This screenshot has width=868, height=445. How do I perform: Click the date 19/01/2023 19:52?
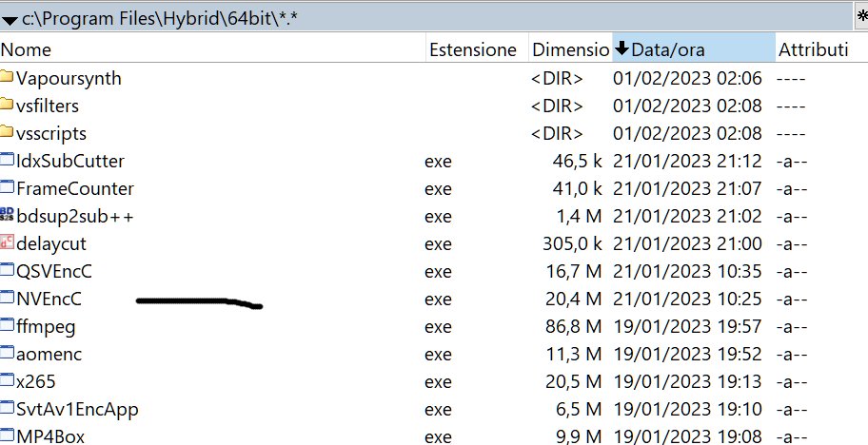[687, 354]
